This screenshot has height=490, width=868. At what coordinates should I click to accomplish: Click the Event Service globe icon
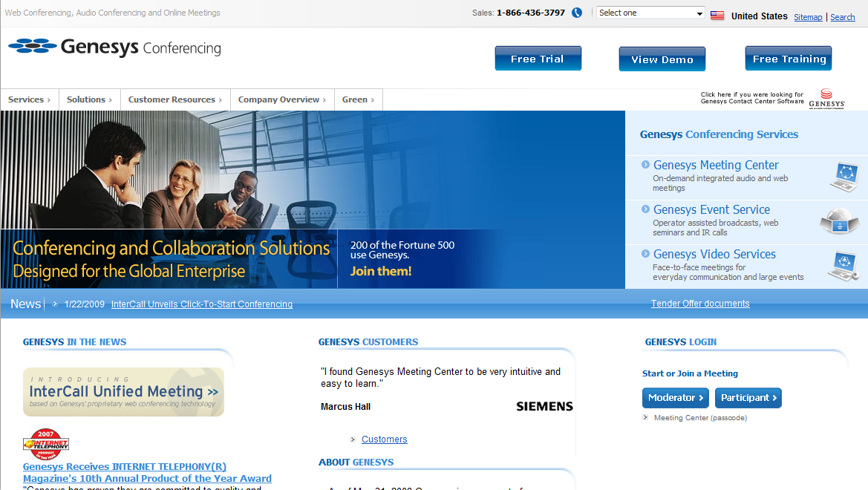[839, 221]
